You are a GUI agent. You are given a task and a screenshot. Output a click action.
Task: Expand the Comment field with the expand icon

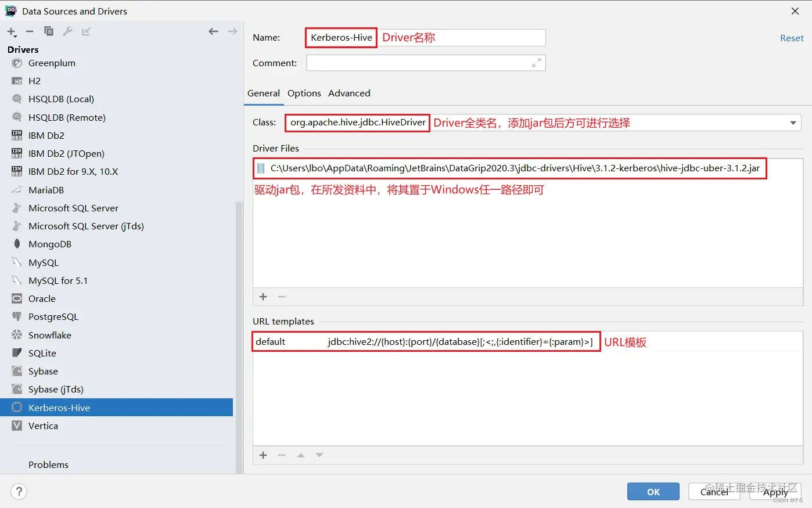coord(537,63)
